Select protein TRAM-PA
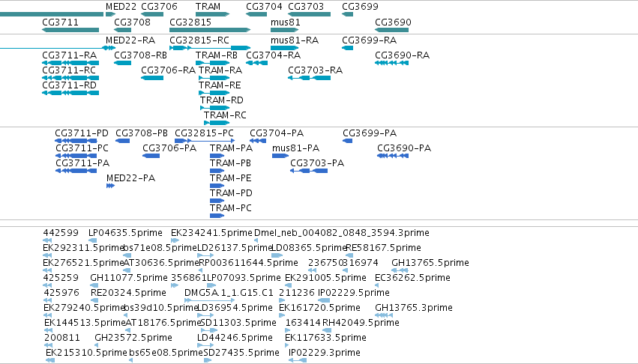This screenshot has height=364, width=638. (x=231, y=148)
